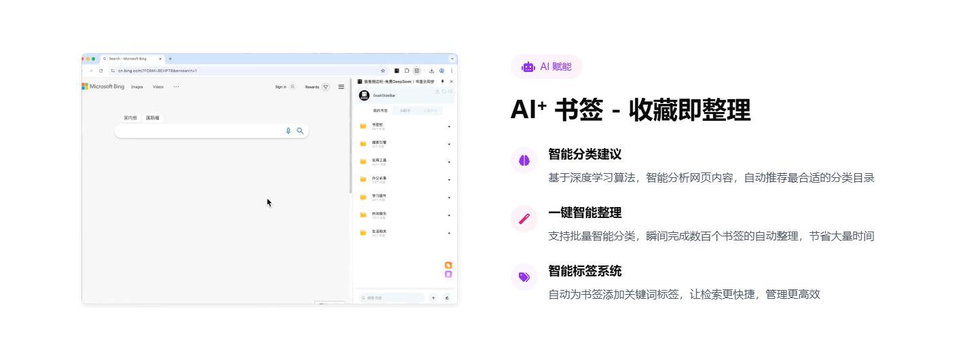The image size is (980, 364).
Task: Click the Rewards trophy icon on Bing
Action: click(x=326, y=87)
